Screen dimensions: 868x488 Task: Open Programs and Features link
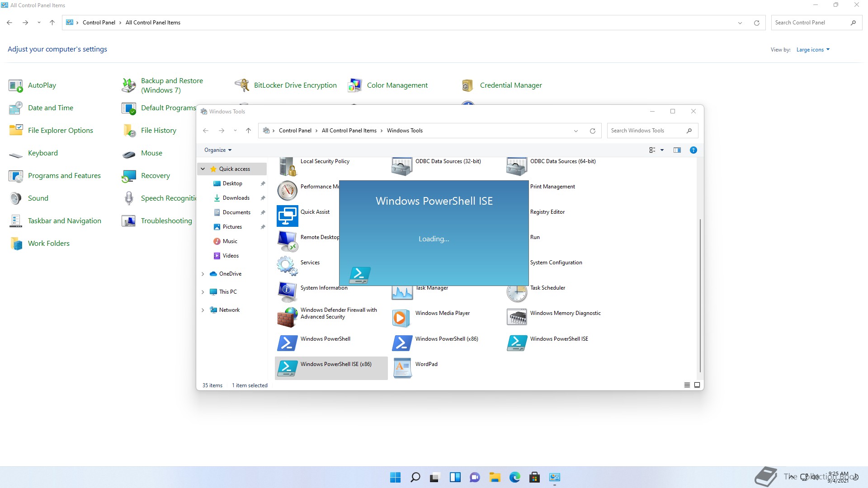pyautogui.click(x=64, y=175)
